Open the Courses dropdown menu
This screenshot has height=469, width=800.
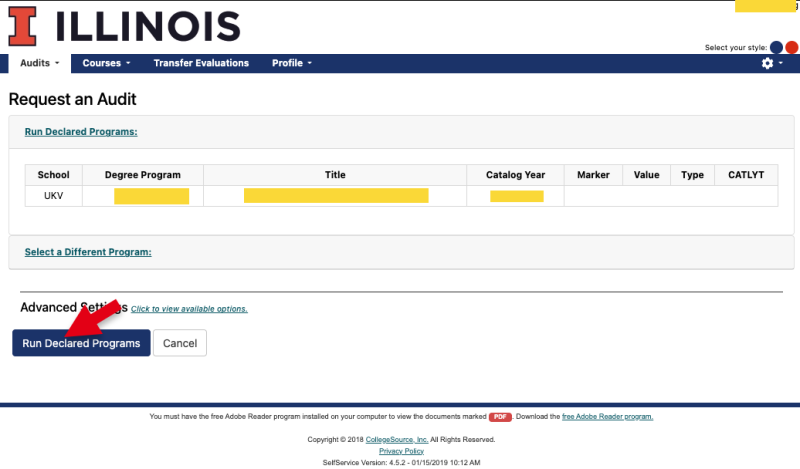[x=106, y=63]
